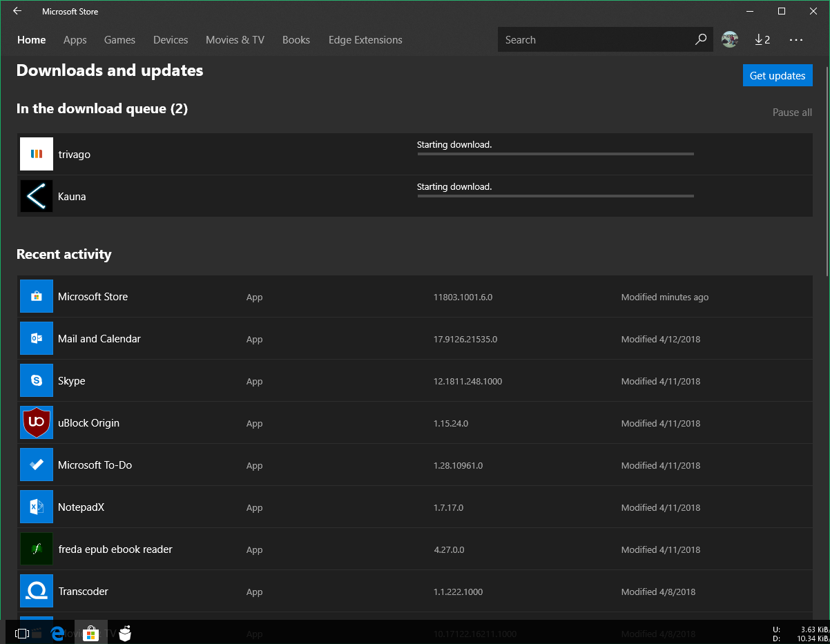Image resolution: width=830 pixels, height=644 pixels.
Task: Open the Edge Extensions tab
Action: (x=365, y=39)
